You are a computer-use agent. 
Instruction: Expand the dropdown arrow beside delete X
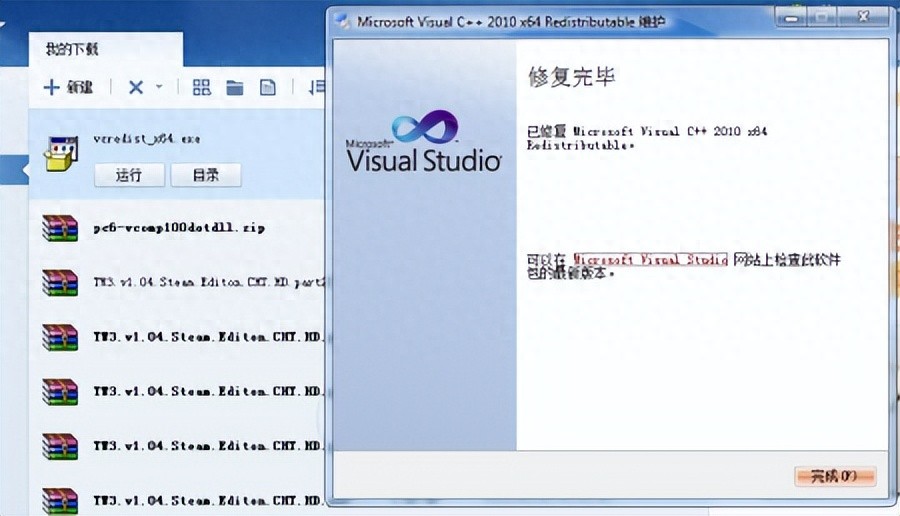point(159,88)
